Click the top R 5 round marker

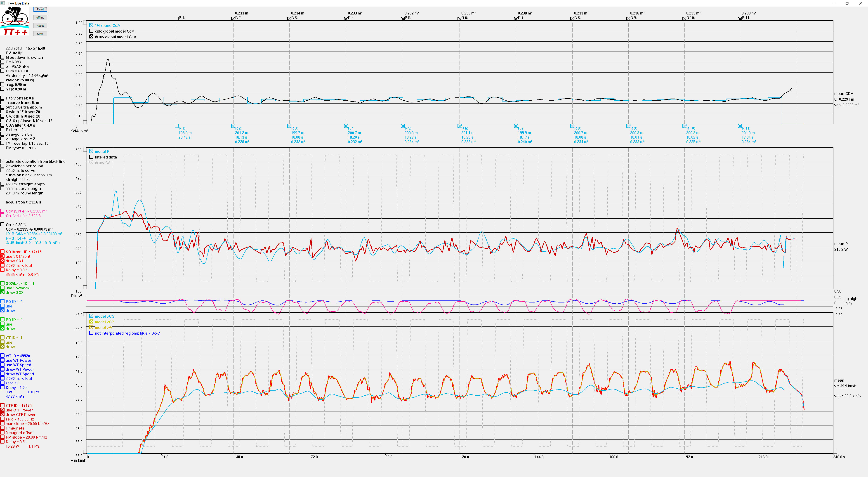tap(403, 19)
